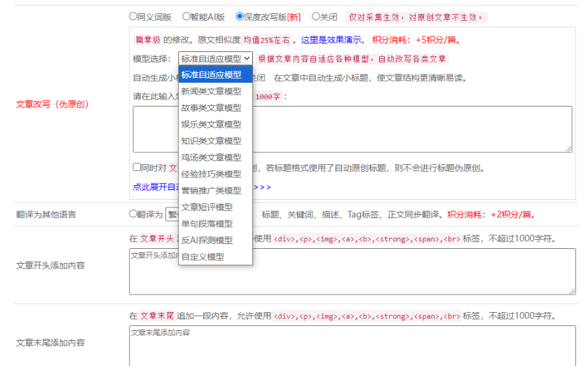Enable the 同时对 title rewrite checkbox
The image size is (588, 366).
(137, 168)
